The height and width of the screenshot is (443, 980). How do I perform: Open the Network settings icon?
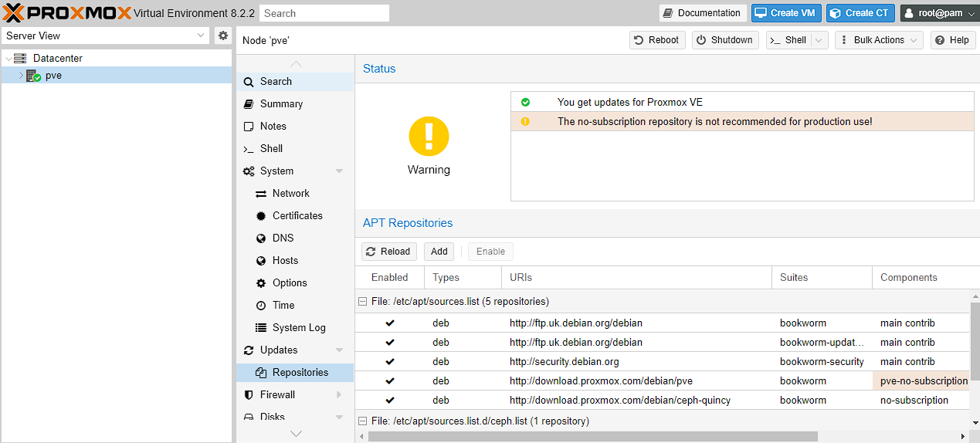coord(261,194)
